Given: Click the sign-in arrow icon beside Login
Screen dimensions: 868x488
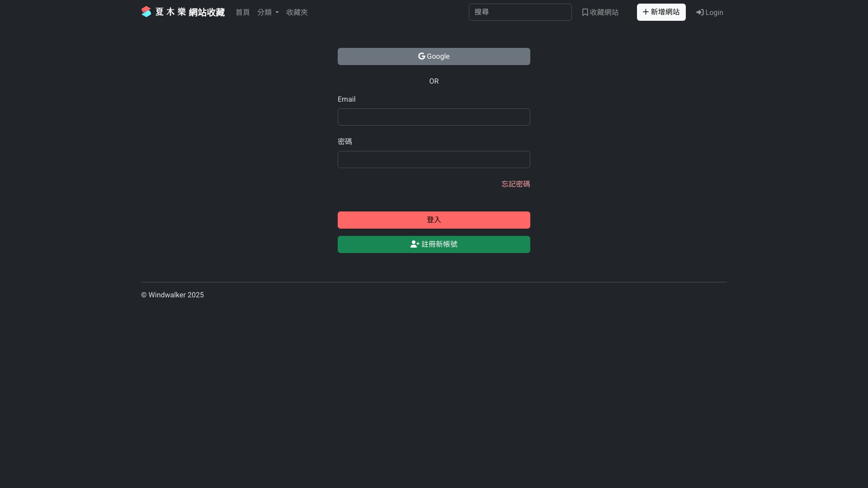Looking at the screenshot, I should coord(700,12).
